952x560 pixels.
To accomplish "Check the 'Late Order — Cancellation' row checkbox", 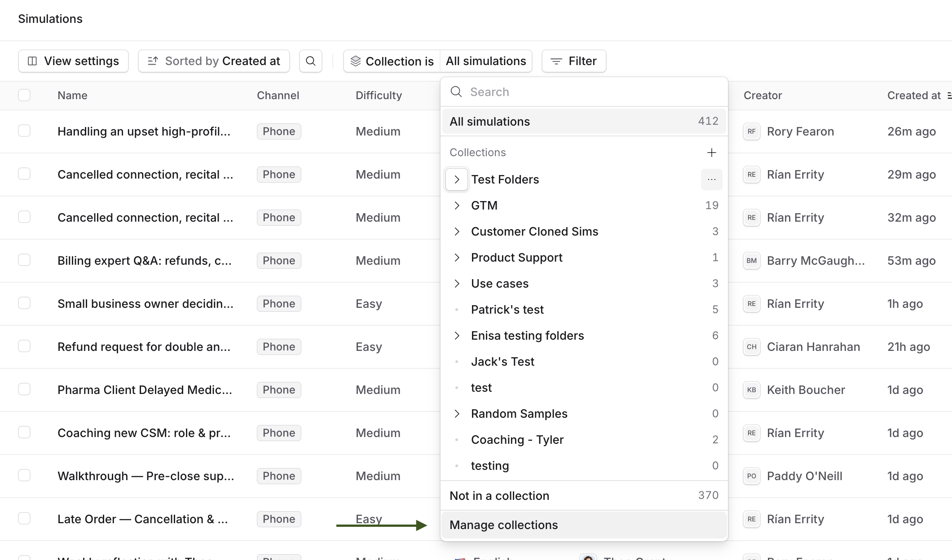I will point(24,518).
